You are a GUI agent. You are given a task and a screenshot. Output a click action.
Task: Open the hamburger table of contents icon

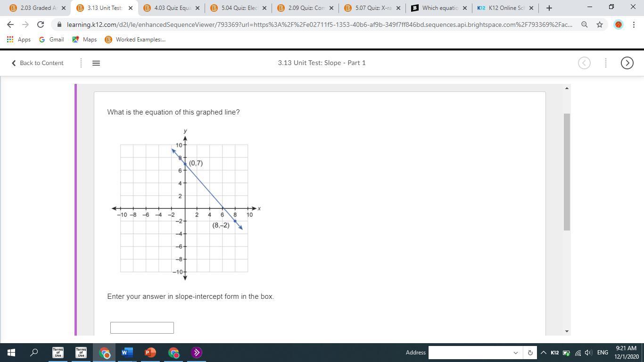coord(96,63)
